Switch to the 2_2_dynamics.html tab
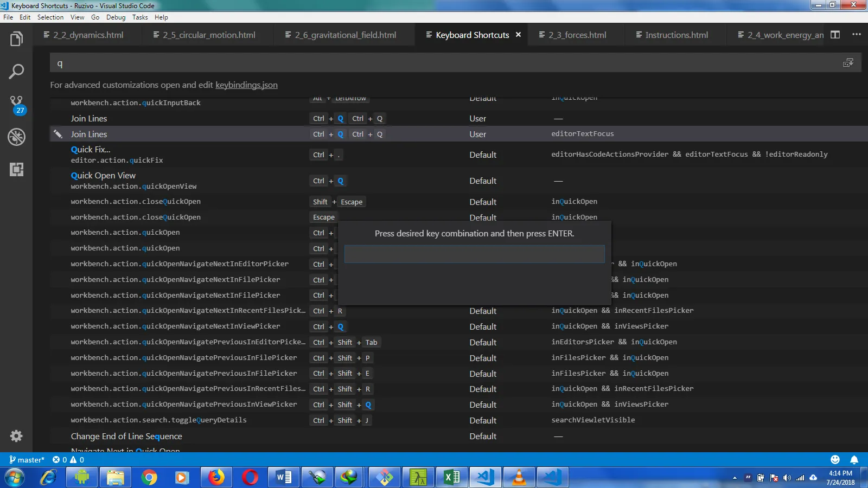Screen dimensions: 868x488 (88, 35)
